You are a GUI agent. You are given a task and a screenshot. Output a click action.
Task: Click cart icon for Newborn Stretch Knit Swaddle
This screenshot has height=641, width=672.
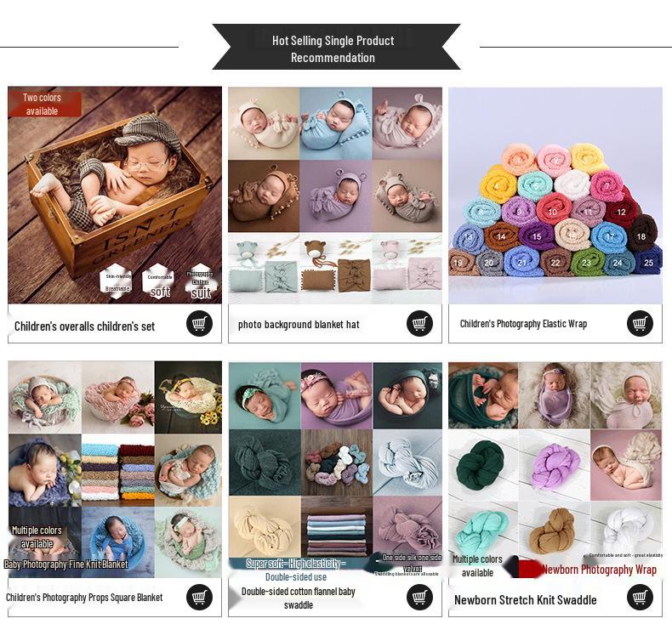pos(640,597)
